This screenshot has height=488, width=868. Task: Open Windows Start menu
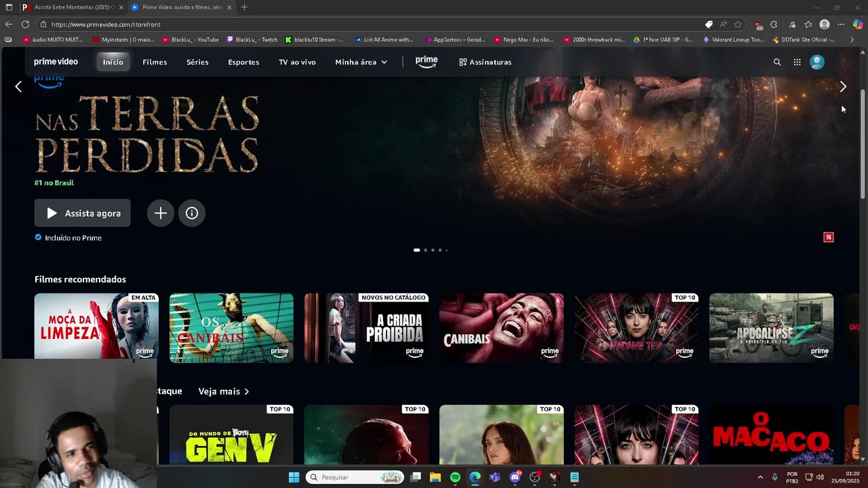(294, 477)
